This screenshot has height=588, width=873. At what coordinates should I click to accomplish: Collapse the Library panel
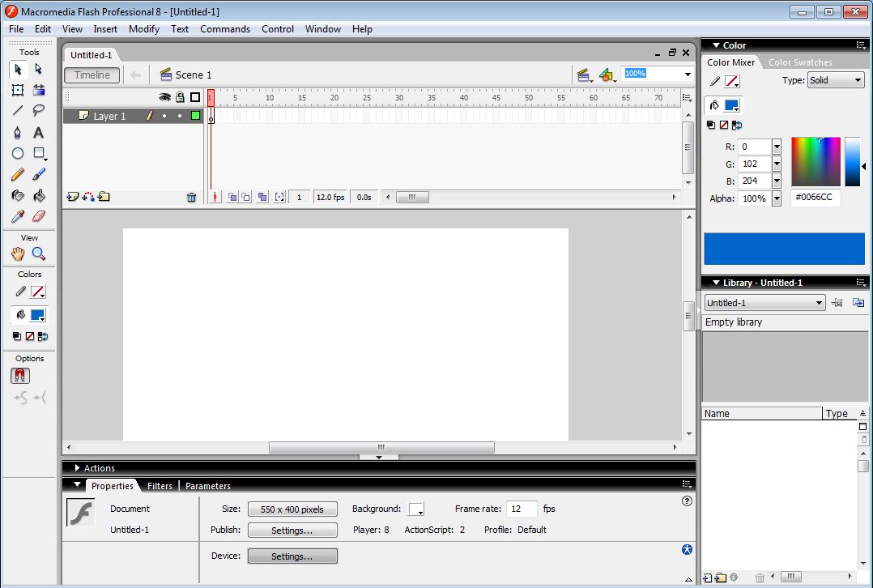click(x=716, y=283)
